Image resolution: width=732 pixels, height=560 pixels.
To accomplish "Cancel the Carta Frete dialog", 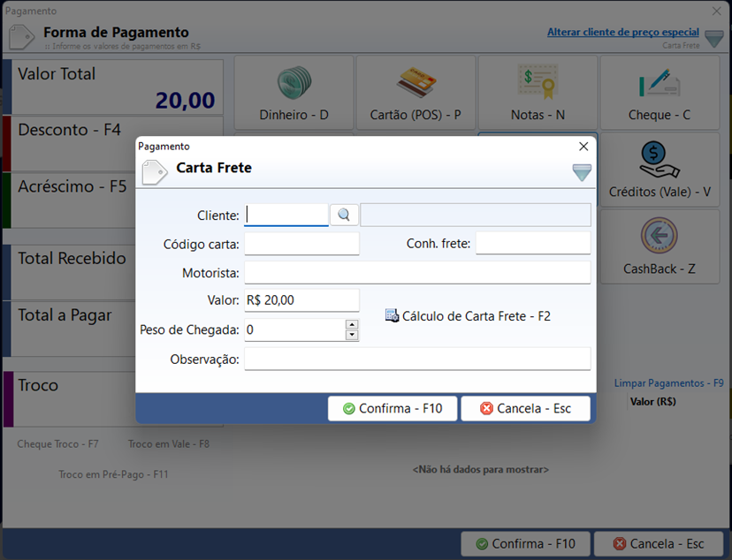I will (x=526, y=408).
